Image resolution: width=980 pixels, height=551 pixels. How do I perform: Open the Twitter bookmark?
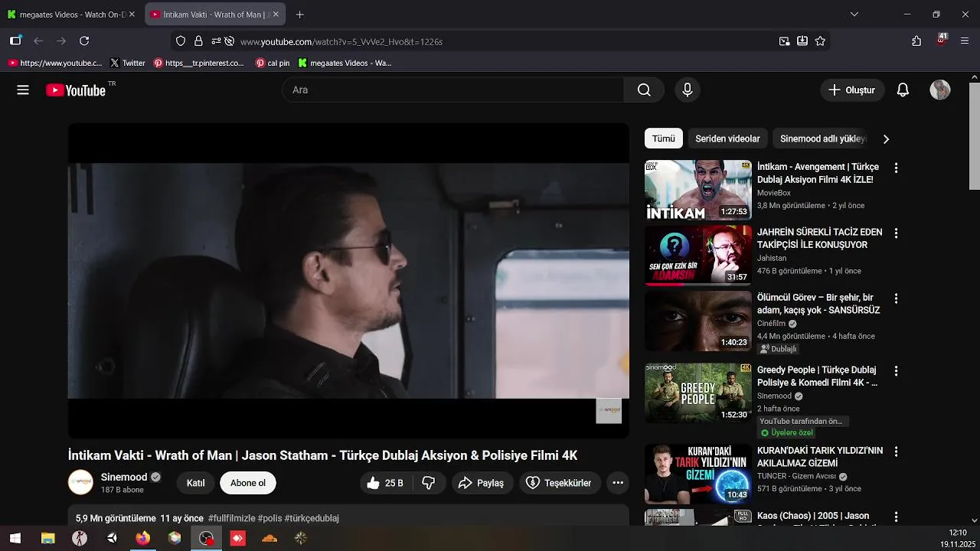point(127,63)
